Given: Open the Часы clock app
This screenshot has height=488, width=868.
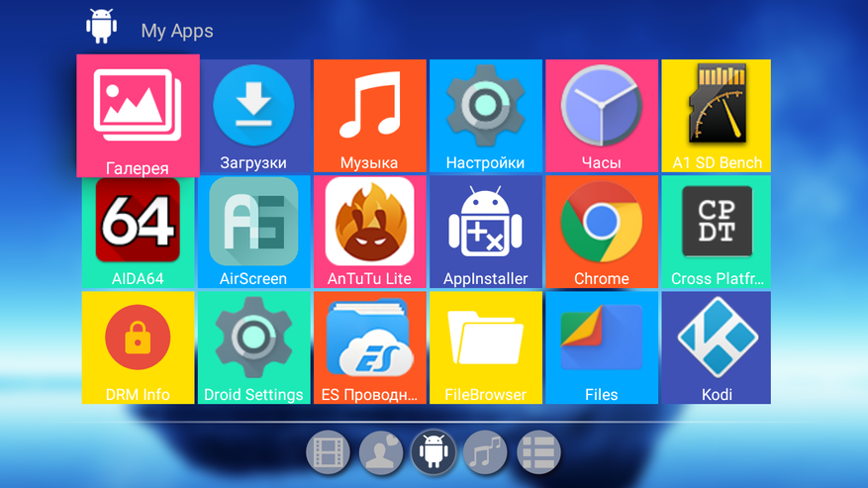Looking at the screenshot, I should click(x=602, y=116).
